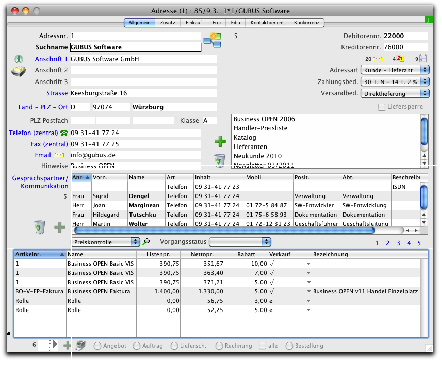This screenshot has height=366, width=442.
Task: Open the Zahlungsbed. dropdown
Action: tap(395, 82)
